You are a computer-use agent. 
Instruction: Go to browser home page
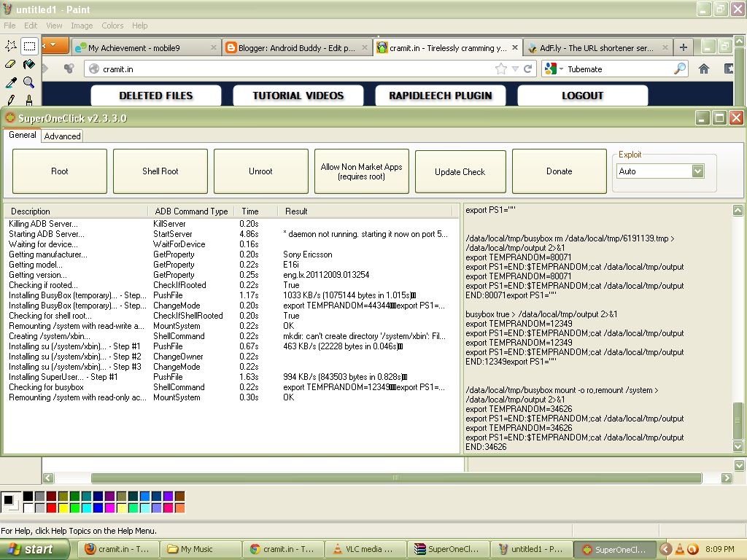(x=704, y=69)
